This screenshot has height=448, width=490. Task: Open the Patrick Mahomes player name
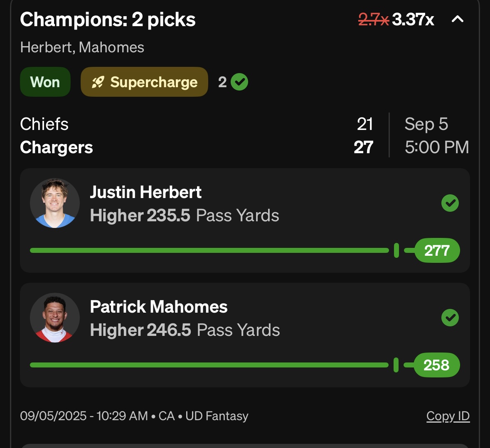(x=159, y=306)
